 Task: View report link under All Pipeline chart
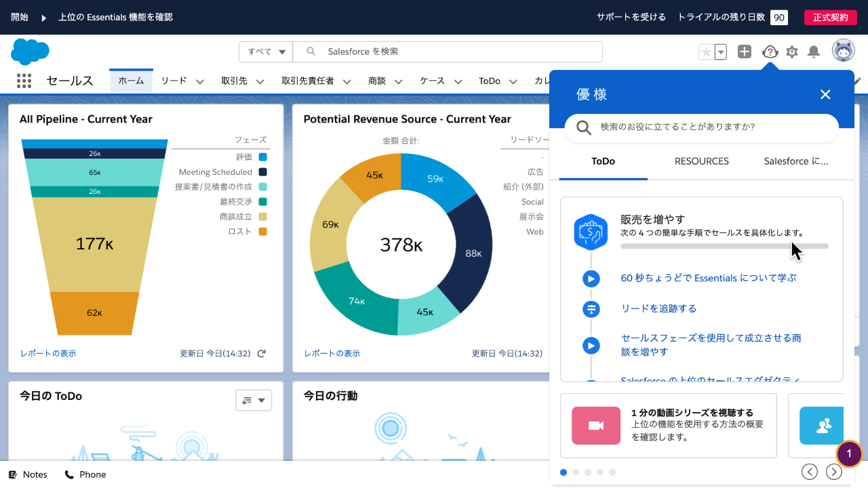click(48, 353)
